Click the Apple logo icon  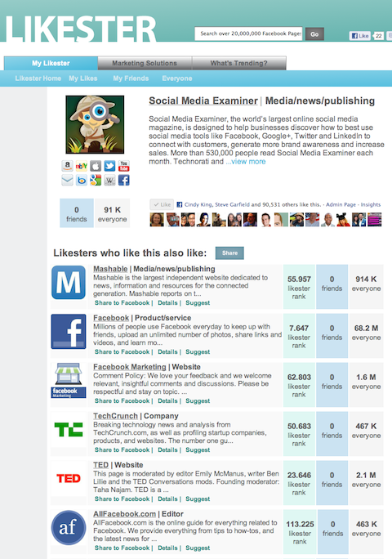[x=96, y=166]
